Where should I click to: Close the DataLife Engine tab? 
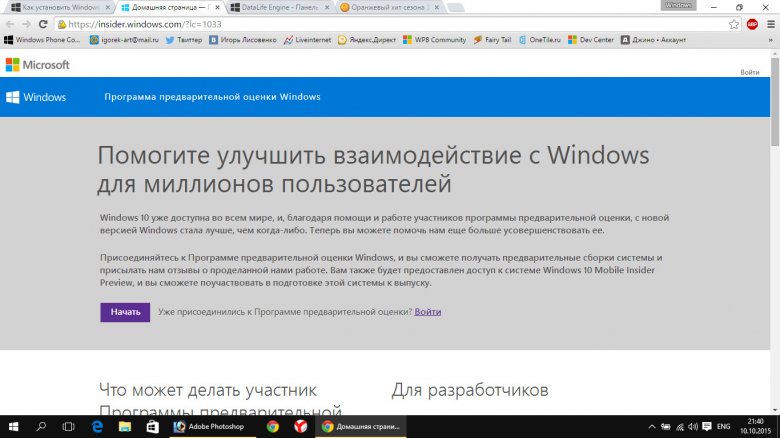(x=327, y=7)
